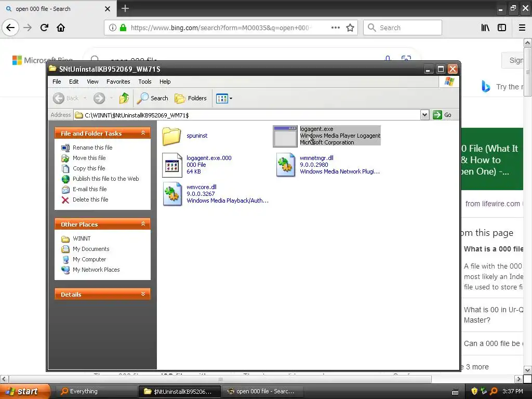Screen dimensions: 532x399
Task: Collapse the Other Places panel
Action: point(143,224)
